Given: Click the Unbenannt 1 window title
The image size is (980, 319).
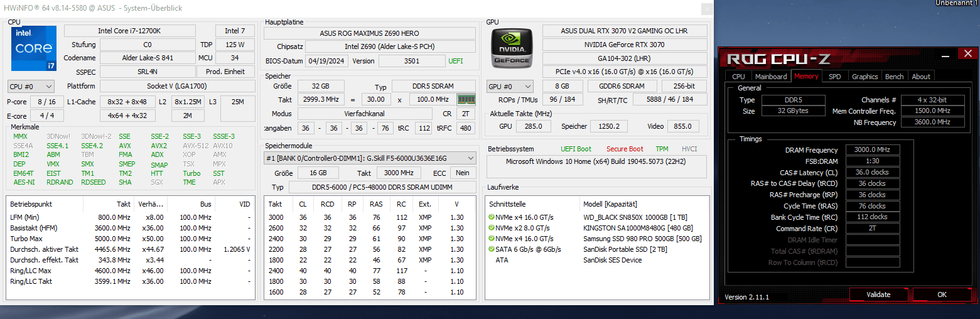Looking at the screenshot, I should [956, 3].
